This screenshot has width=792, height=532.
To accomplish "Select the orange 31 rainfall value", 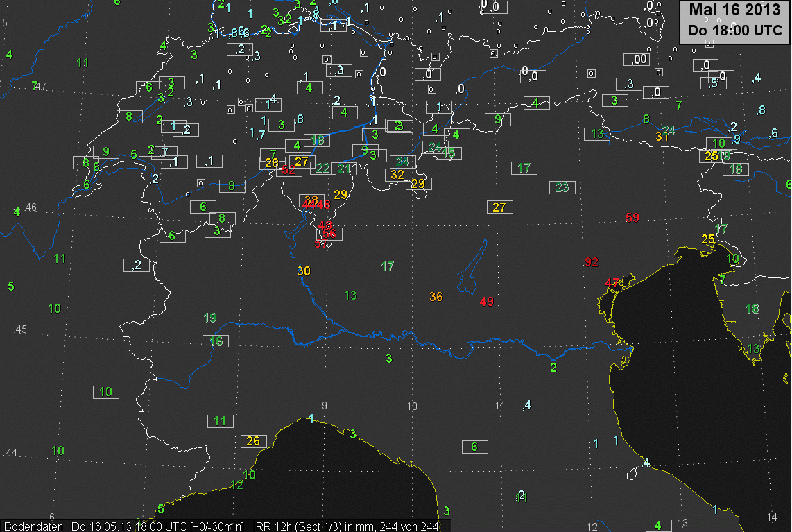I will pos(662,137).
